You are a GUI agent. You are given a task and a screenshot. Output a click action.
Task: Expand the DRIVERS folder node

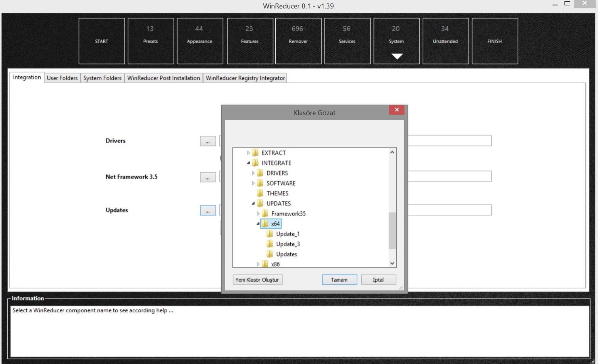253,173
